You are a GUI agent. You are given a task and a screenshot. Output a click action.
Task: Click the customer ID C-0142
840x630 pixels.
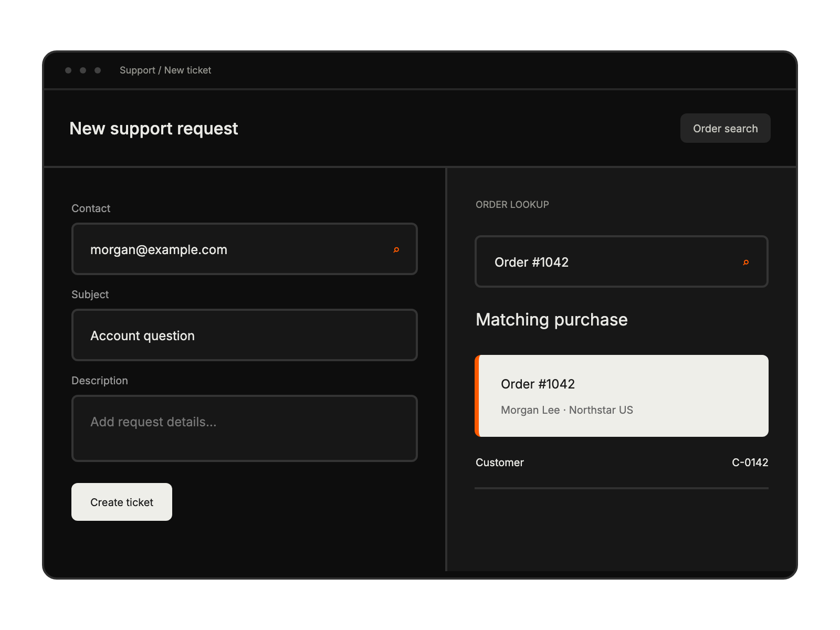750,463
